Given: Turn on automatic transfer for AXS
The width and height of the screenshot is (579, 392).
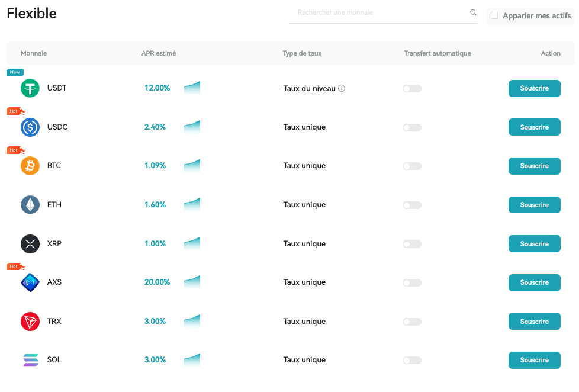Looking at the screenshot, I should pos(412,283).
